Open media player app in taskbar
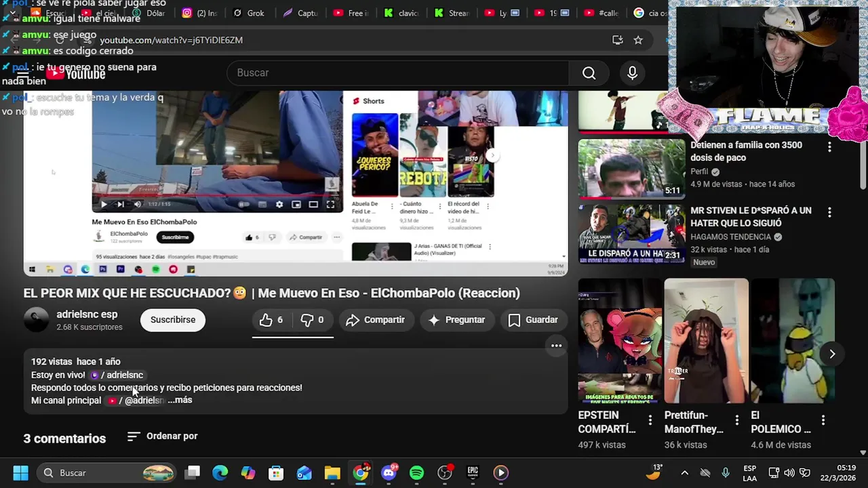 click(x=500, y=472)
